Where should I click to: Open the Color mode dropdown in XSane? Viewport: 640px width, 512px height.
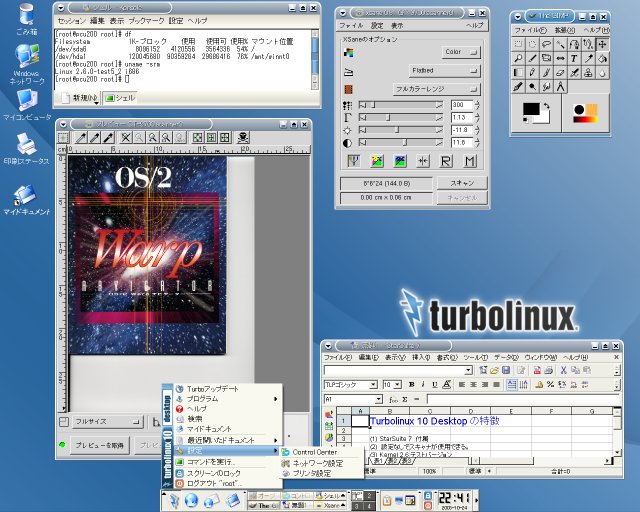pyautogui.click(x=461, y=52)
